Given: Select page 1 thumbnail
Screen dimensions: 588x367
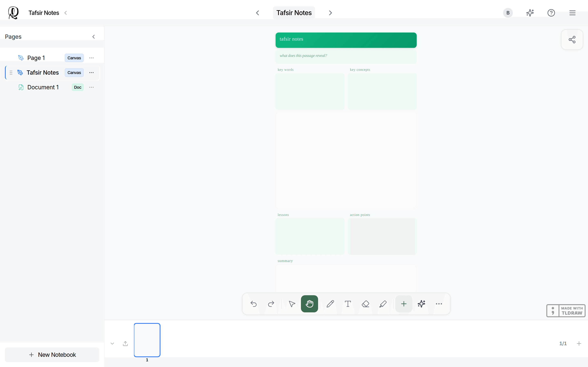Looking at the screenshot, I should [x=147, y=340].
